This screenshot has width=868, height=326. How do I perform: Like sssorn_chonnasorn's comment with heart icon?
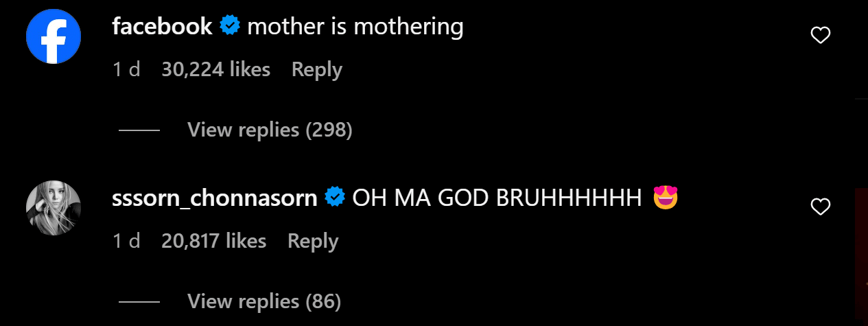(x=821, y=207)
